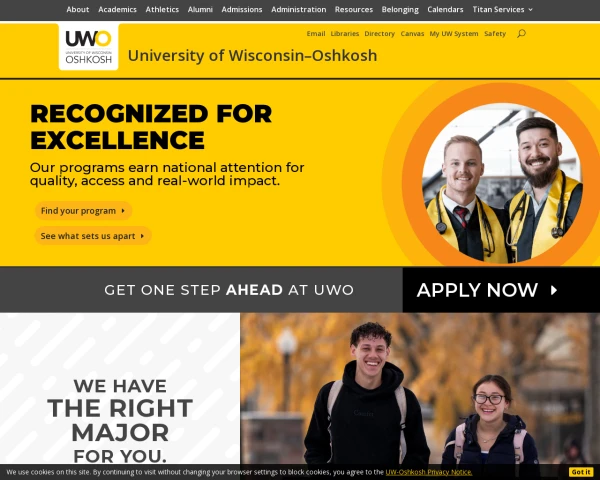Viewport: 600px width, 480px height.
Task: Open the Canvas link
Action: (x=412, y=34)
